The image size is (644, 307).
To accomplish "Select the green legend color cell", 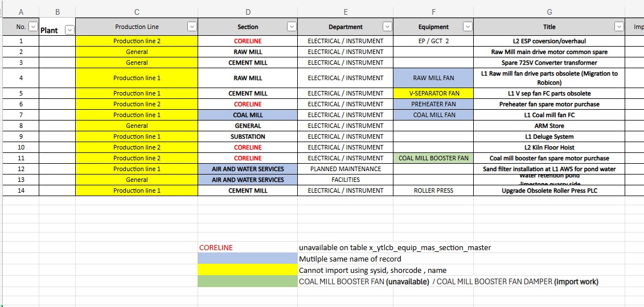I will click(247, 281).
